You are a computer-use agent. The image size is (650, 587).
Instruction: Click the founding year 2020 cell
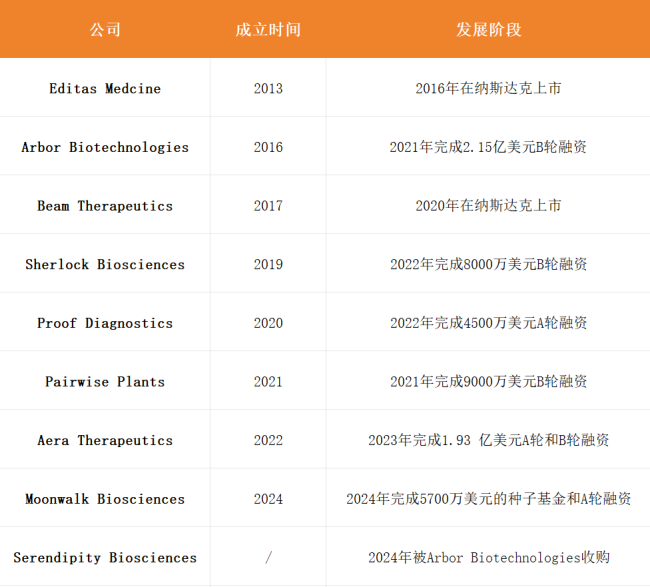[268, 323]
